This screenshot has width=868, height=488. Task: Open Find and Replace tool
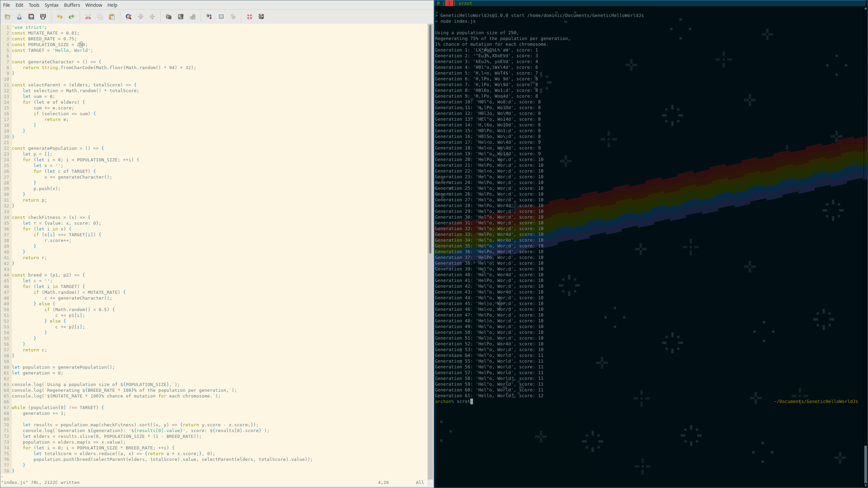click(x=129, y=17)
